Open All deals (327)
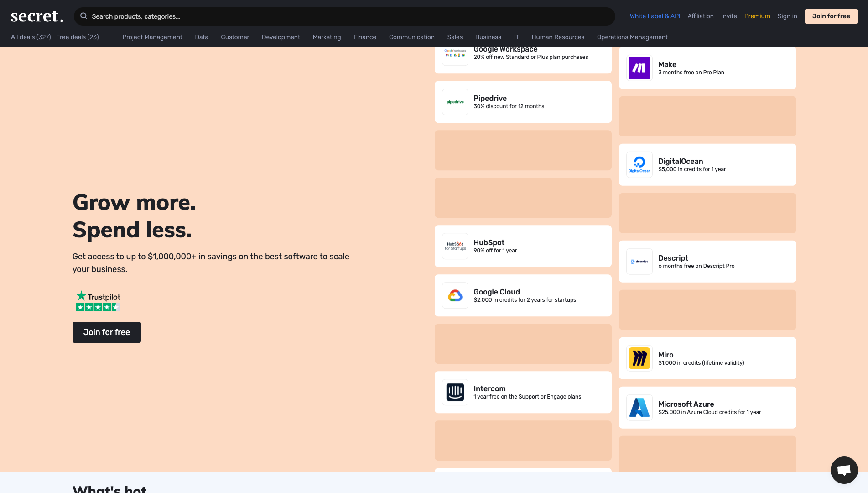The width and height of the screenshot is (868, 493). pos(31,37)
